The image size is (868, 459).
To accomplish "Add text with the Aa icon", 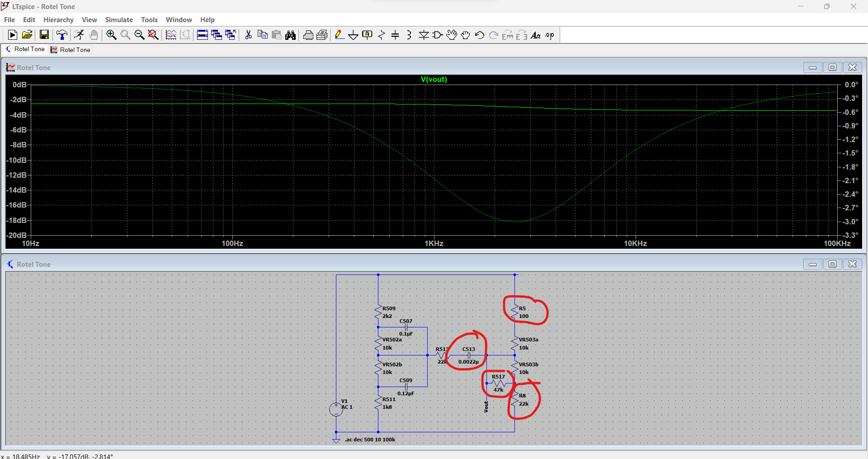I will tap(536, 35).
